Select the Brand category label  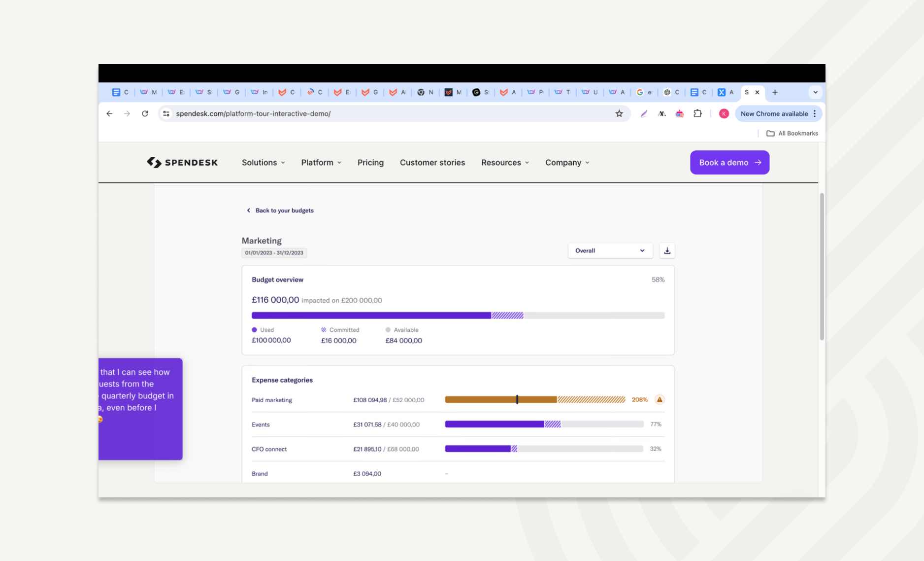(260, 474)
